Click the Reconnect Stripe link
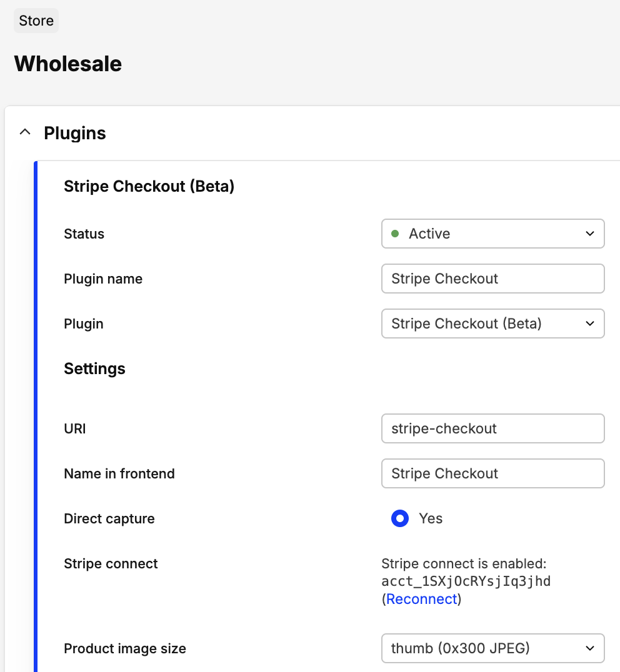Screen dimensions: 620x672 [x=422, y=599]
